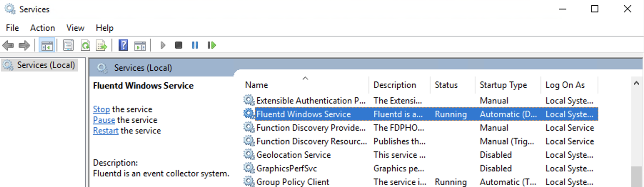Open the File menu
Viewport: 644px width, 187px height.
[x=12, y=28]
